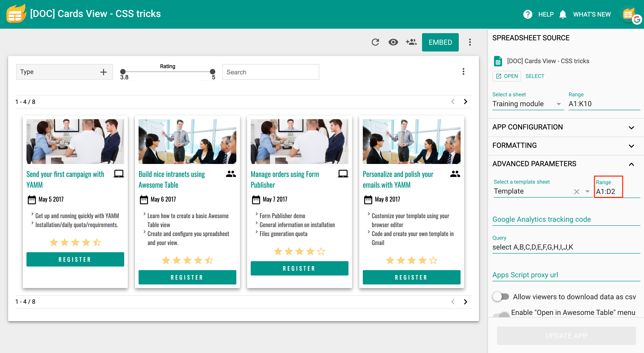Open the three-dot menu inside the card view
Viewport: 644px width, 353px height.
point(463,72)
